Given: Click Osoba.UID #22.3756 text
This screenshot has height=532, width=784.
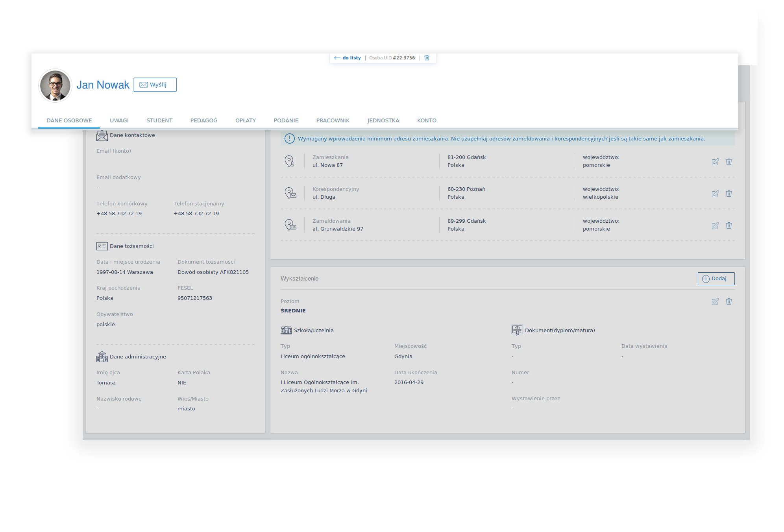Looking at the screenshot, I should coord(392,58).
